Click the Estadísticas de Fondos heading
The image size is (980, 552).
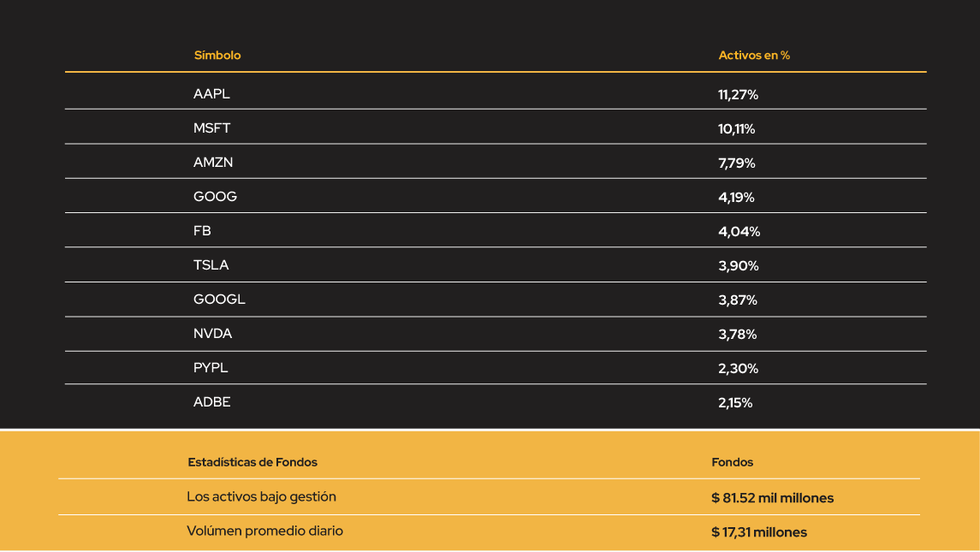252,463
